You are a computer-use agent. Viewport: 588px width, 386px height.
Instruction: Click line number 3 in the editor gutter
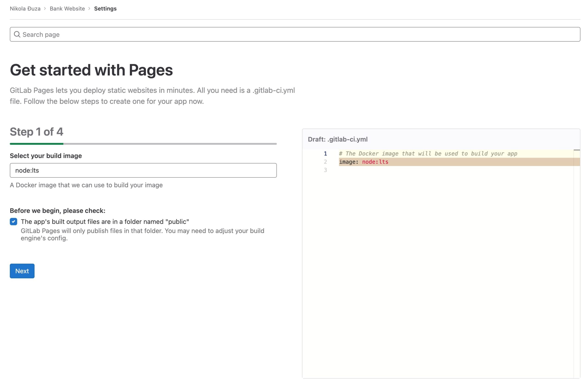coord(325,170)
